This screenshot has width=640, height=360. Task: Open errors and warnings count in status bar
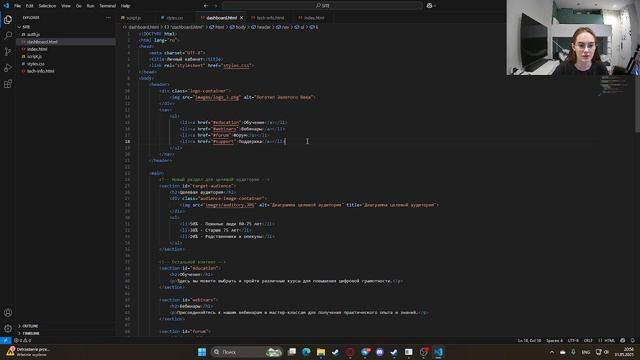tap(22, 340)
